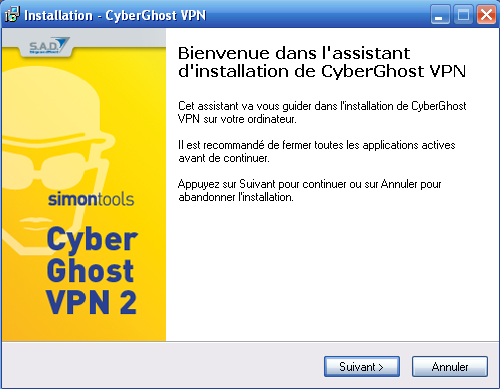Image resolution: width=500 pixels, height=389 pixels.
Task: Click the "abandonner l'installation" text line
Action: 236,197
